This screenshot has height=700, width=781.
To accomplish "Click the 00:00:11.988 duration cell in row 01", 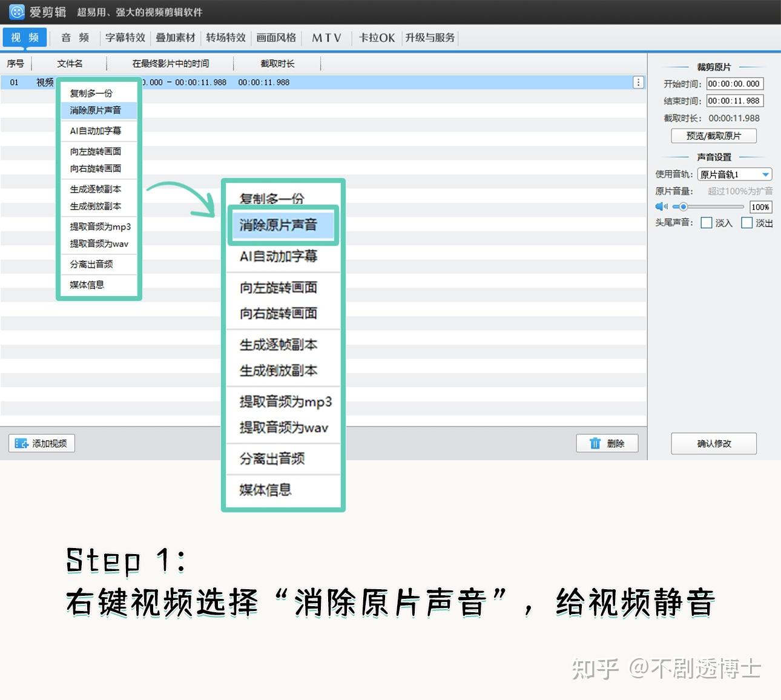I will coord(264,82).
